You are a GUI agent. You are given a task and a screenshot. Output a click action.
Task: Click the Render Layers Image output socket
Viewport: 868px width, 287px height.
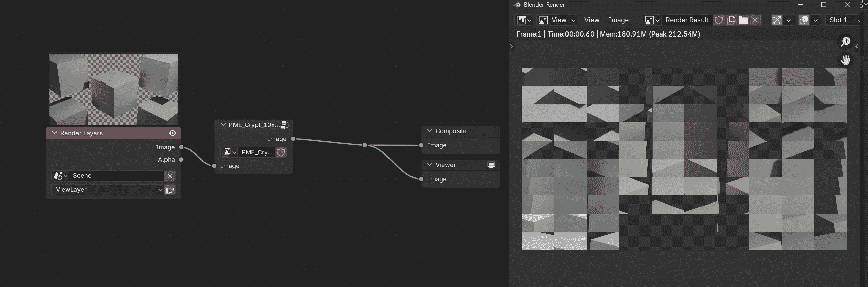click(x=181, y=147)
